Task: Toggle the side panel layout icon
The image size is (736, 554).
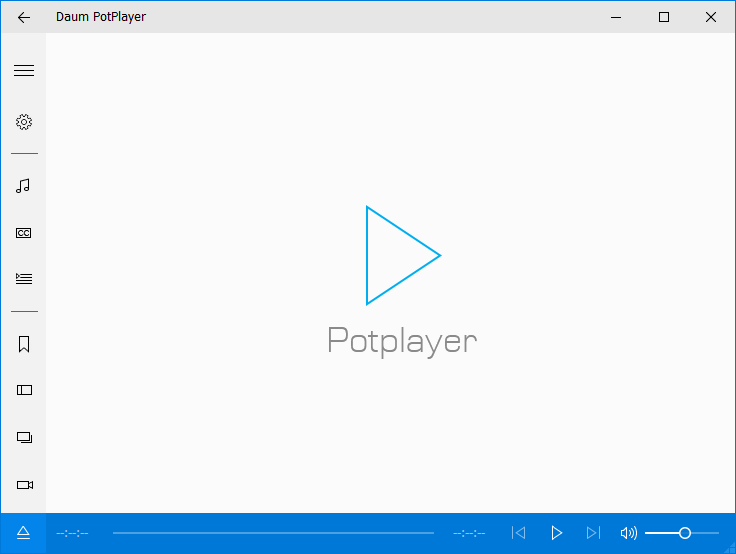Action: 24,390
